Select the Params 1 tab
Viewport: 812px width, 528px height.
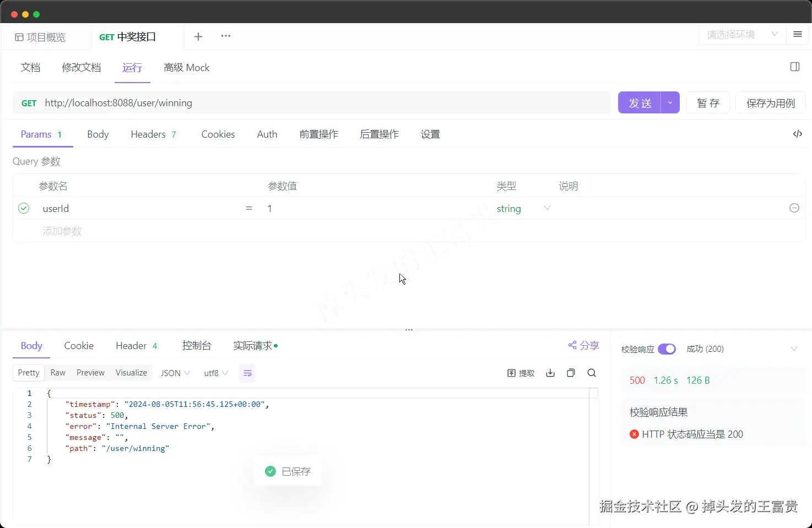(42, 134)
